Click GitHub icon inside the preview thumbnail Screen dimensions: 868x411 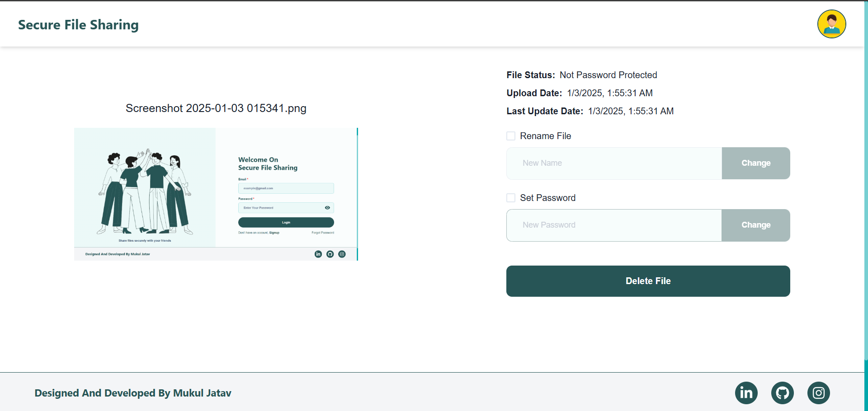(x=330, y=254)
